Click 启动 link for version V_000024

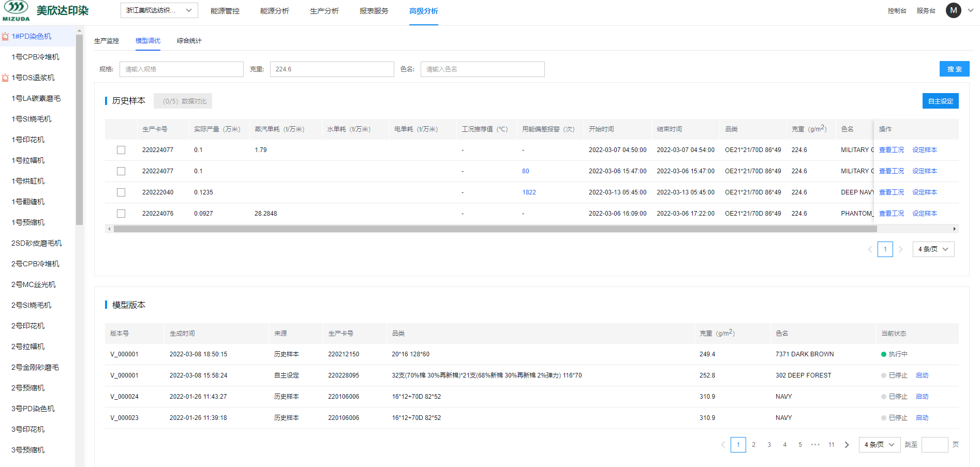(x=922, y=397)
